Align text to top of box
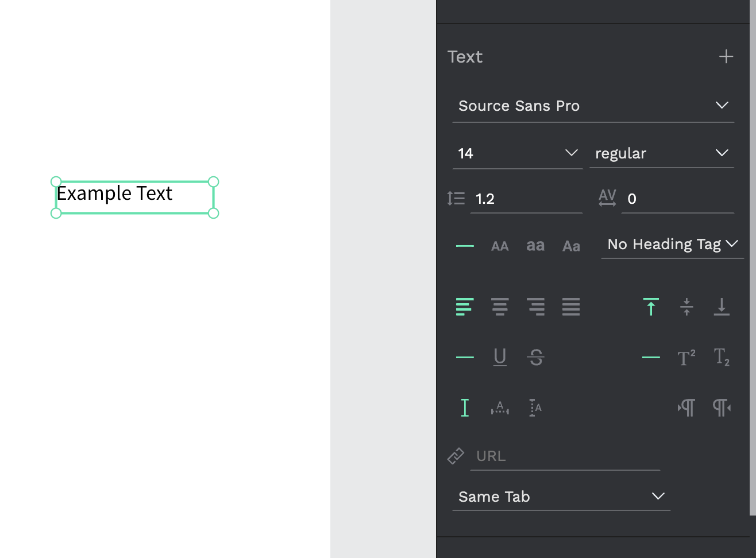This screenshot has height=558, width=756. coord(650,307)
